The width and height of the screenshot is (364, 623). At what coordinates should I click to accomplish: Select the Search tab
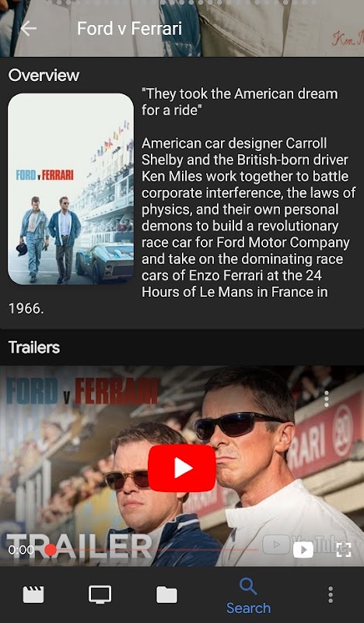coord(248,597)
